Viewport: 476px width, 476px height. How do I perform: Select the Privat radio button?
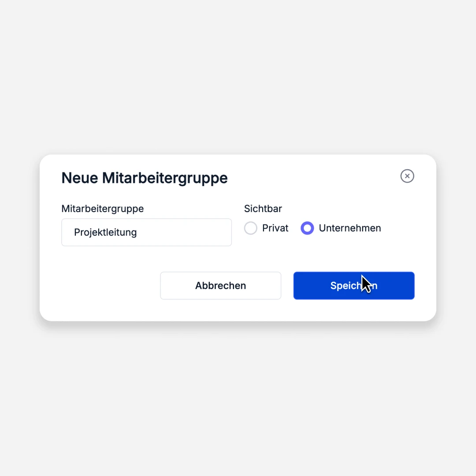coord(251,228)
